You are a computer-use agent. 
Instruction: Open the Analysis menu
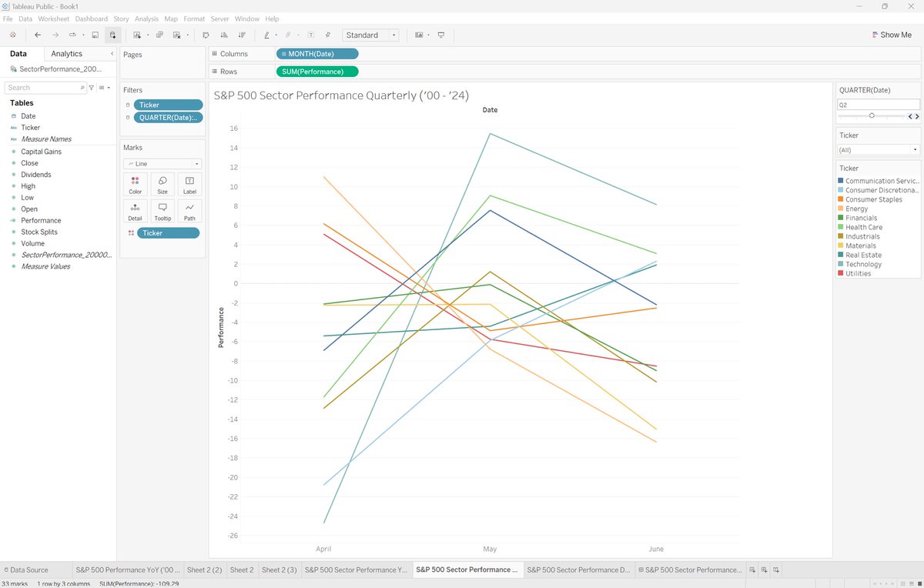[x=146, y=18]
